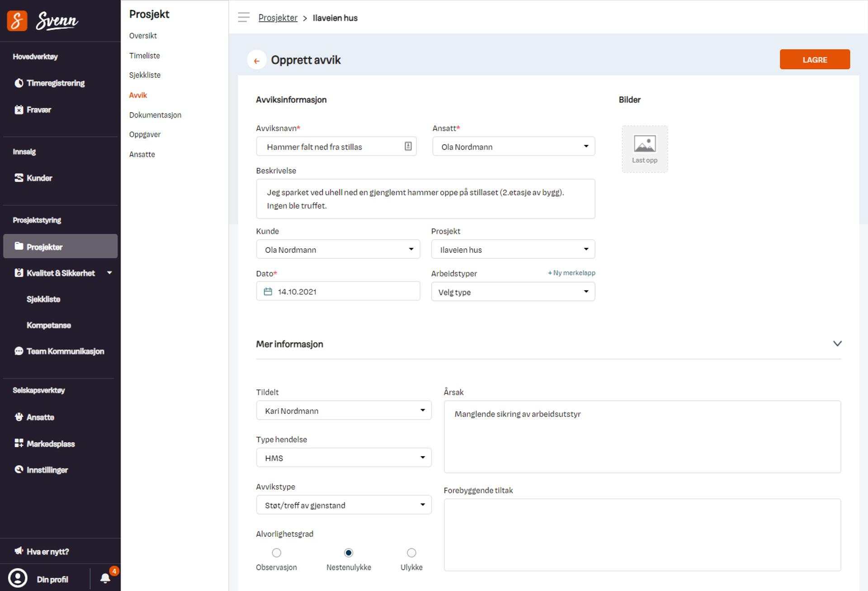Open Kunder via its sidebar icon
868x591 pixels.
point(19,178)
